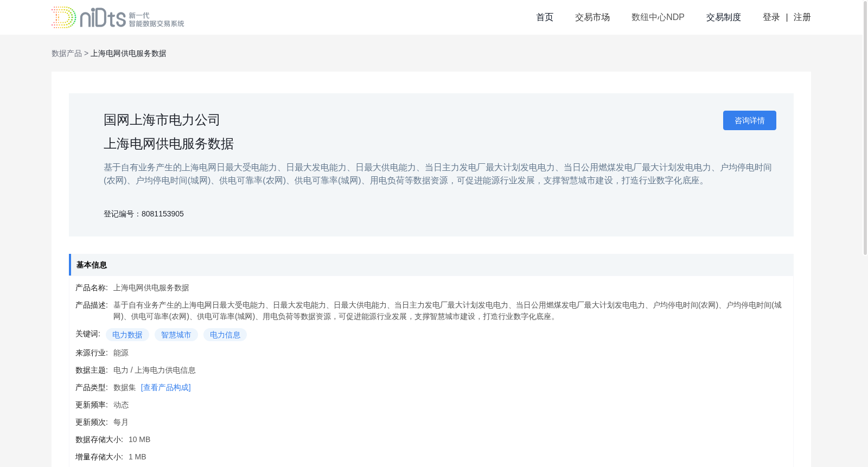The image size is (868, 467).
Task: Select the 电力信息 keyword tag
Action: click(225, 335)
